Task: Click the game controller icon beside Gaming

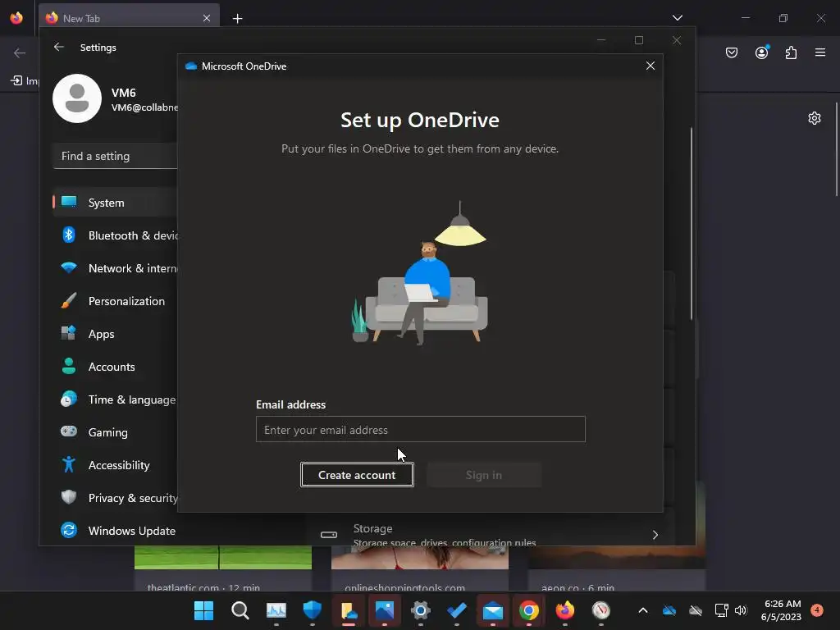Action: [x=69, y=431]
